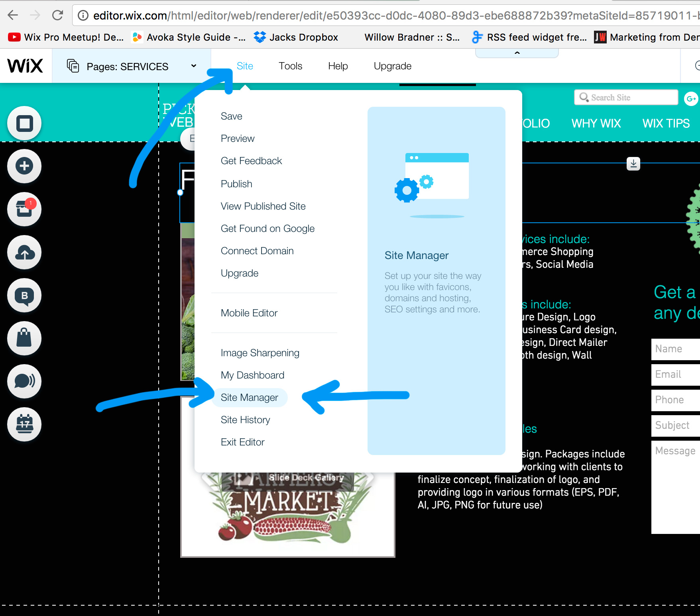Click WHY WIX in site navigation
This screenshot has height=616, width=700.
[x=596, y=124]
